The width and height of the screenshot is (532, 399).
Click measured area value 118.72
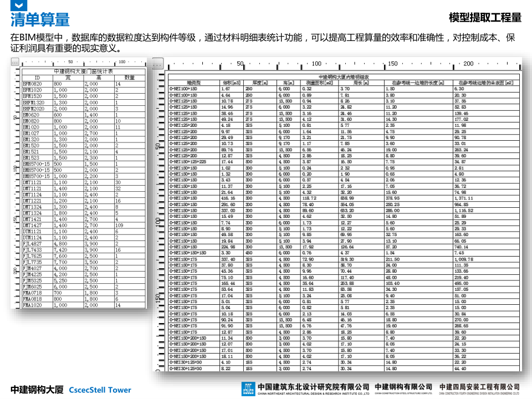[x=309, y=198]
